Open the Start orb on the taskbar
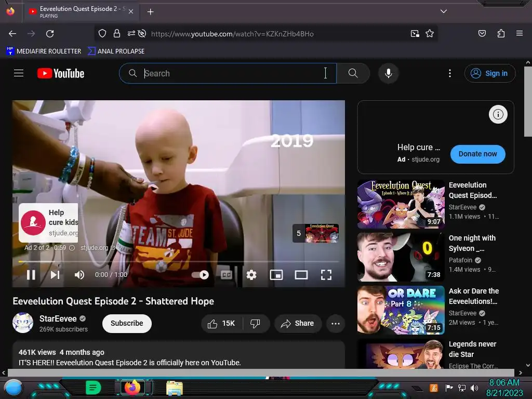Image resolution: width=532 pixels, height=399 pixels. click(13, 388)
